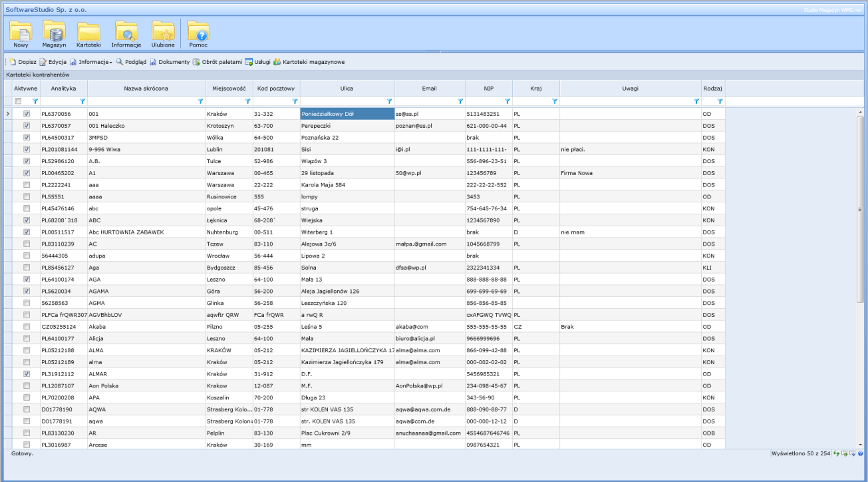
Task: Sort by Kod pocztowy column header
Action: (276, 88)
